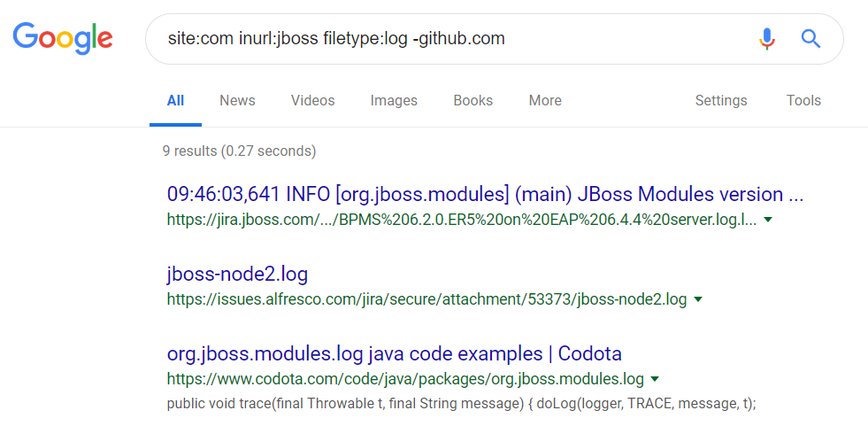The image size is (868, 426).
Task: Expand dropdown arrow beside issues.alfresco.com URL
Action: (x=698, y=299)
